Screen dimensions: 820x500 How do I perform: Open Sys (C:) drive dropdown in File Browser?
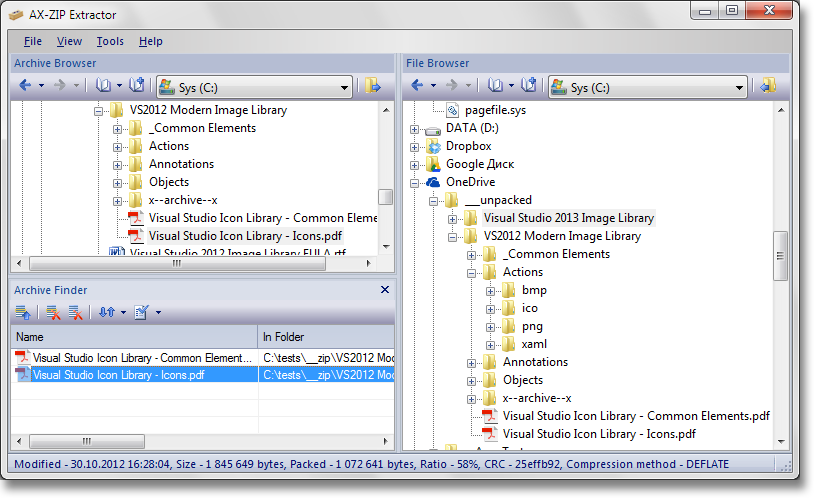(x=738, y=88)
